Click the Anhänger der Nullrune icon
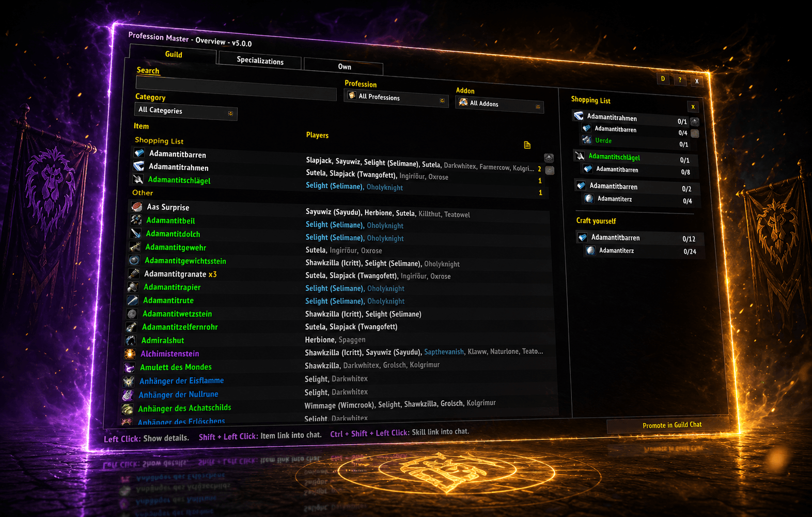 (x=128, y=395)
